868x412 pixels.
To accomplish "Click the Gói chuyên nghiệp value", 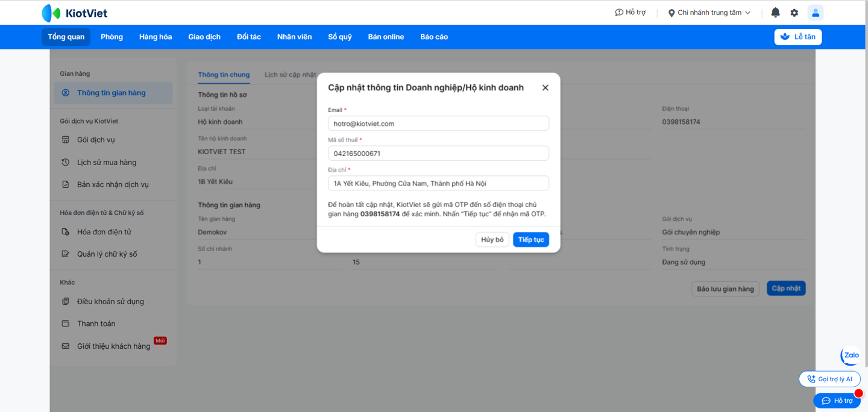I will [x=691, y=232].
